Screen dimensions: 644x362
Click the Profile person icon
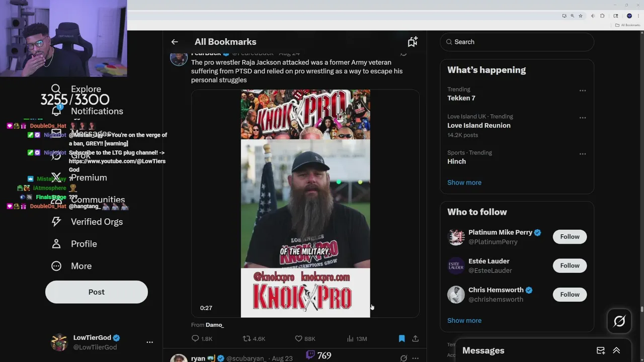click(56, 244)
